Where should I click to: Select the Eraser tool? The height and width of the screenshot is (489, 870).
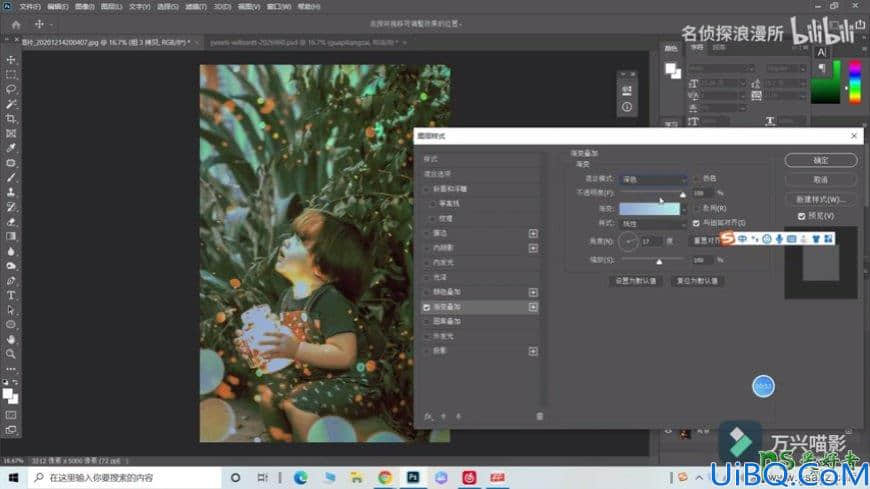tap(11, 221)
